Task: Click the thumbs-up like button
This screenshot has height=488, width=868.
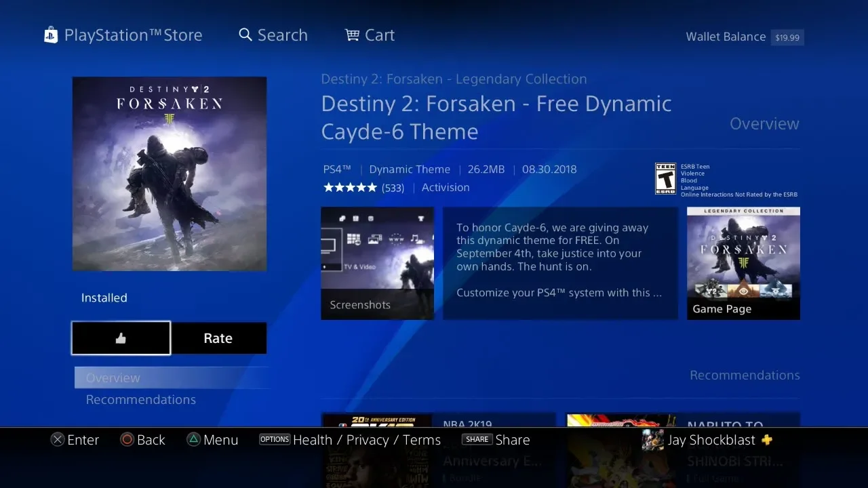Action: coord(121,338)
